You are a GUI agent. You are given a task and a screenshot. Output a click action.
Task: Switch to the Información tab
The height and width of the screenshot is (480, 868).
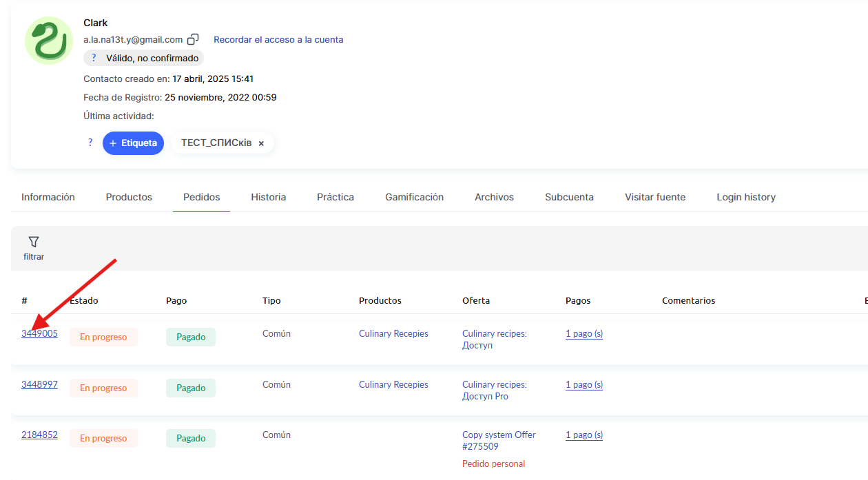(x=48, y=197)
